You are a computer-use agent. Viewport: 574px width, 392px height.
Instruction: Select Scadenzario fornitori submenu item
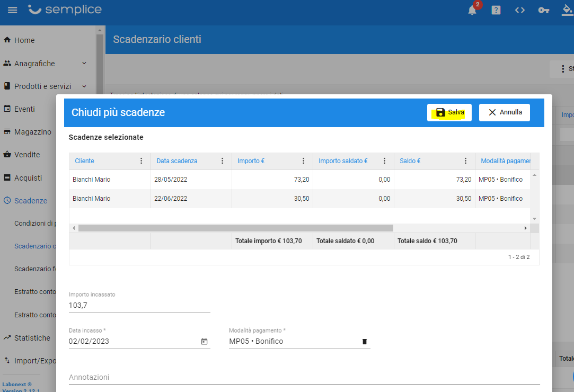pos(35,269)
